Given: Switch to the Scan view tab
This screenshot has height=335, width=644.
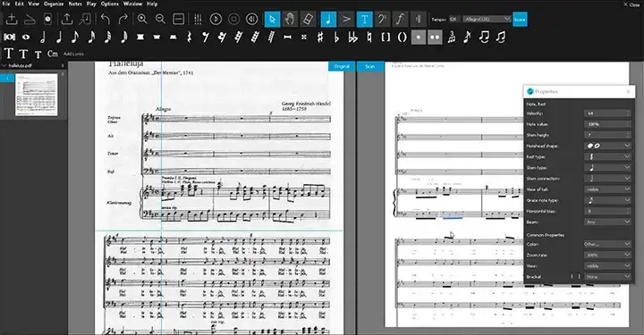Looking at the screenshot, I should [370, 66].
